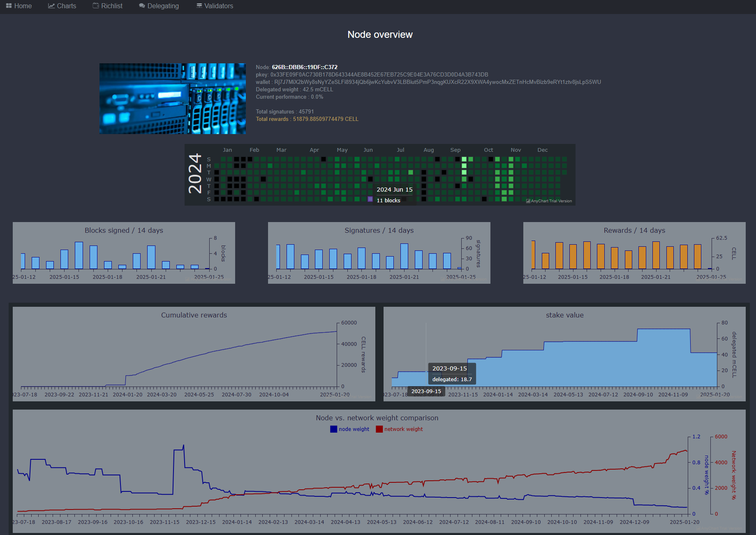
Task: Toggle the node weight legend item
Action: pos(350,429)
